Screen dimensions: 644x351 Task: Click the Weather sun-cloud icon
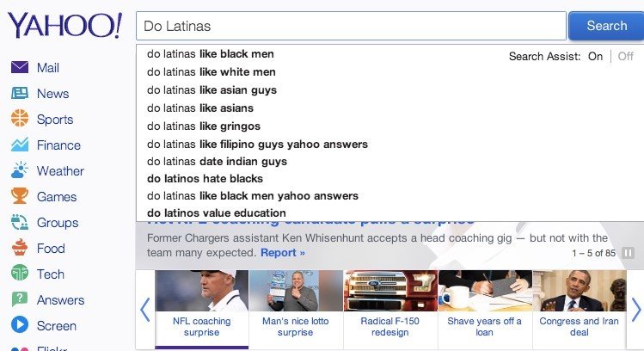pyautogui.click(x=20, y=170)
